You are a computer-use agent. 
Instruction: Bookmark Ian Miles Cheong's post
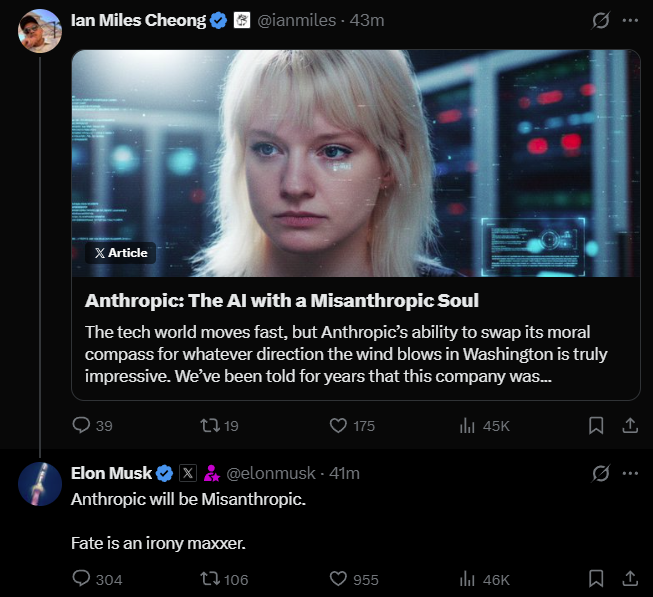596,425
